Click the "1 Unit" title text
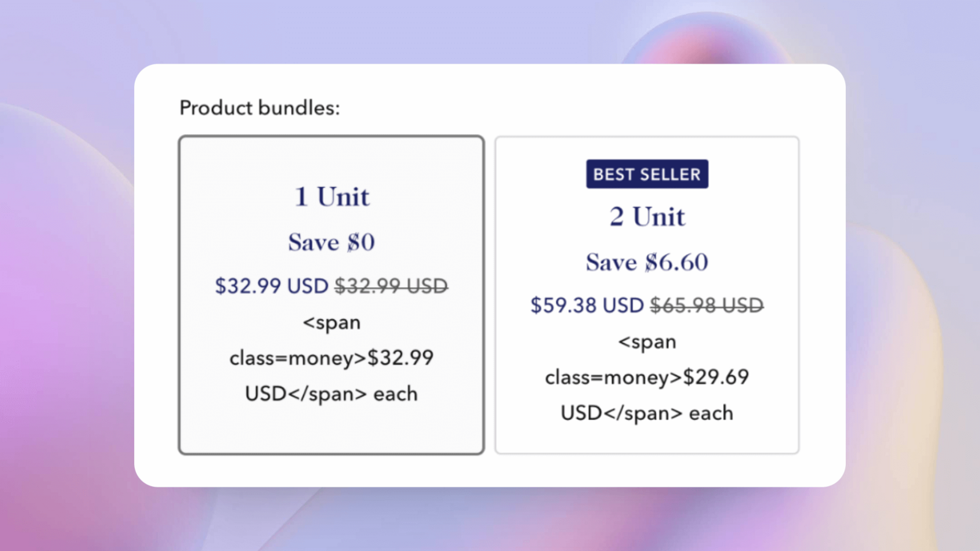The width and height of the screenshot is (980, 551). 332,197
